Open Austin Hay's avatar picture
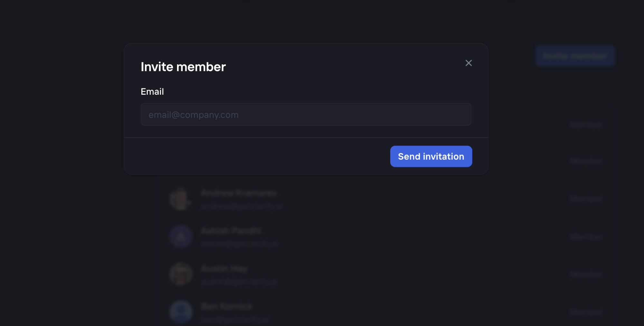The height and width of the screenshot is (326, 644). coord(181,274)
